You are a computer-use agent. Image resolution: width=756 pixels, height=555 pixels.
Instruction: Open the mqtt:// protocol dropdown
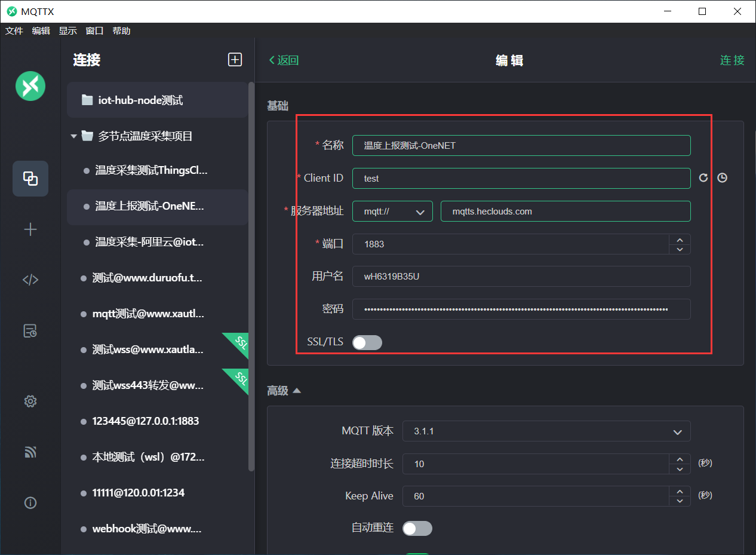(x=392, y=211)
